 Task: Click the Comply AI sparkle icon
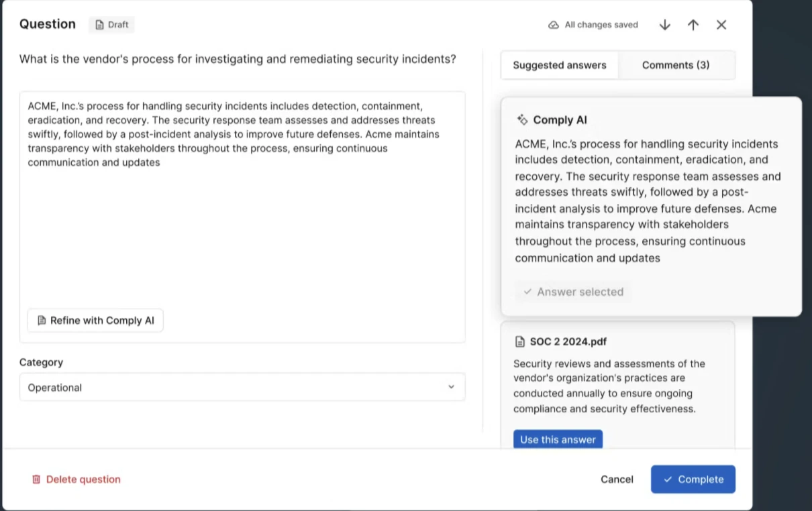(522, 119)
